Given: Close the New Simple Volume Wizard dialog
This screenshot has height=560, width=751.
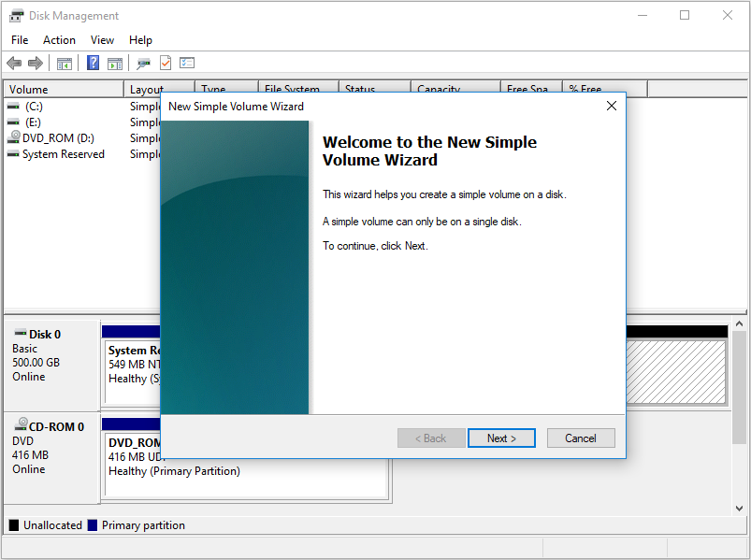Looking at the screenshot, I should tap(612, 106).
